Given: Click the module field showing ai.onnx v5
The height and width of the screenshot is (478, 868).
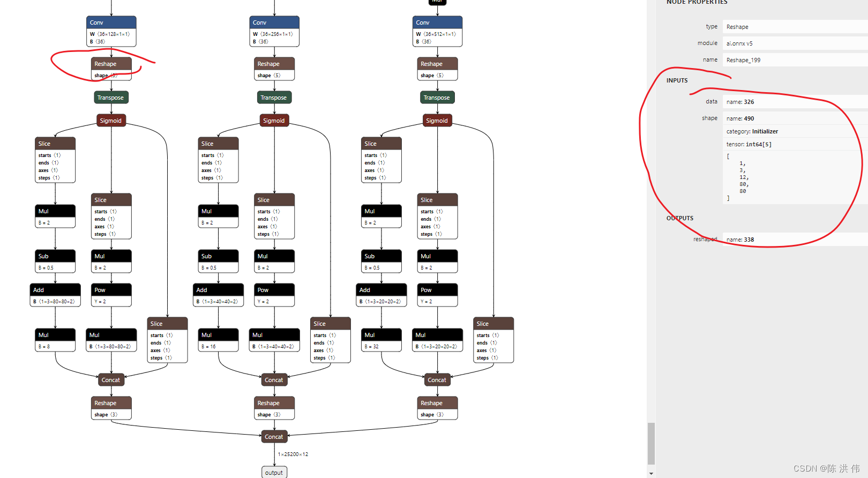Looking at the screenshot, I should 795,43.
